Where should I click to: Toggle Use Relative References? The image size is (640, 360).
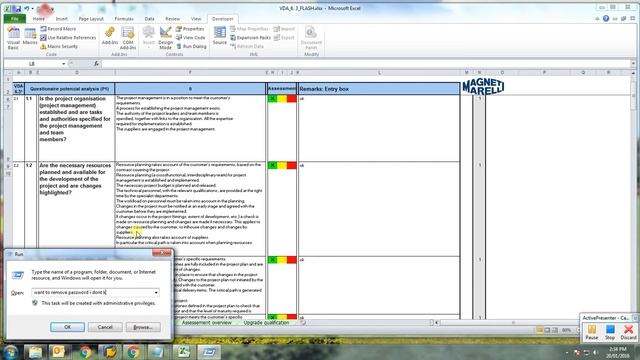point(68,38)
